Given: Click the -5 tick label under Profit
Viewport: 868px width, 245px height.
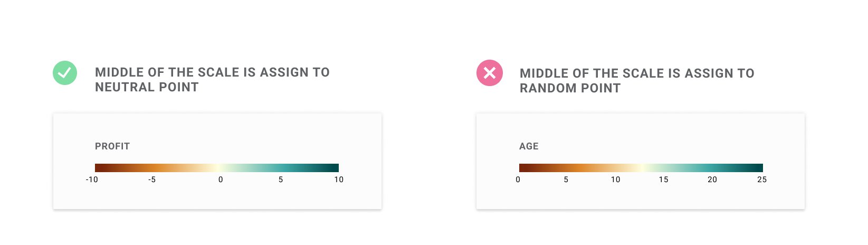Looking at the screenshot, I should pos(152,180).
